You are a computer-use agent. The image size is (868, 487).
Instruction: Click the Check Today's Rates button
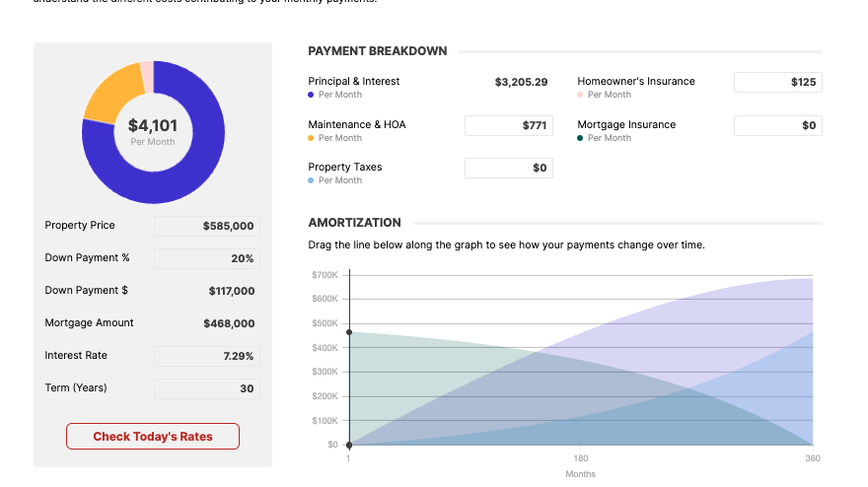[x=153, y=436]
